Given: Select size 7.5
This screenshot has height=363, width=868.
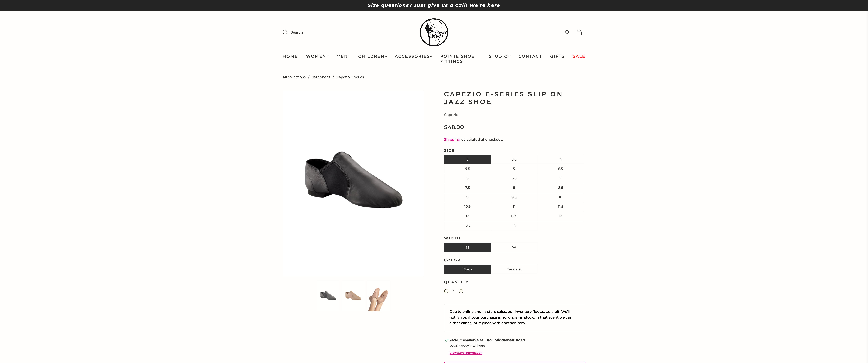Looking at the screenshot, I should (x=467, y=188).
